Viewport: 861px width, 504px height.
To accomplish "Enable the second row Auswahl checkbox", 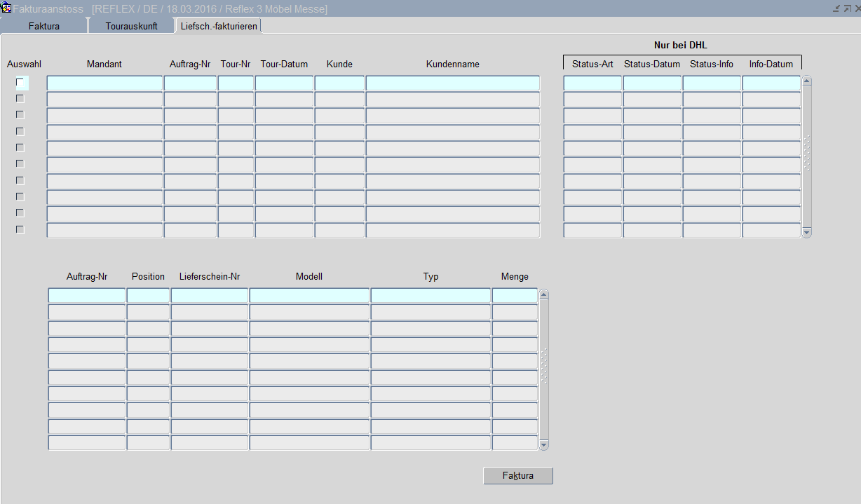I will coord(20,99).
